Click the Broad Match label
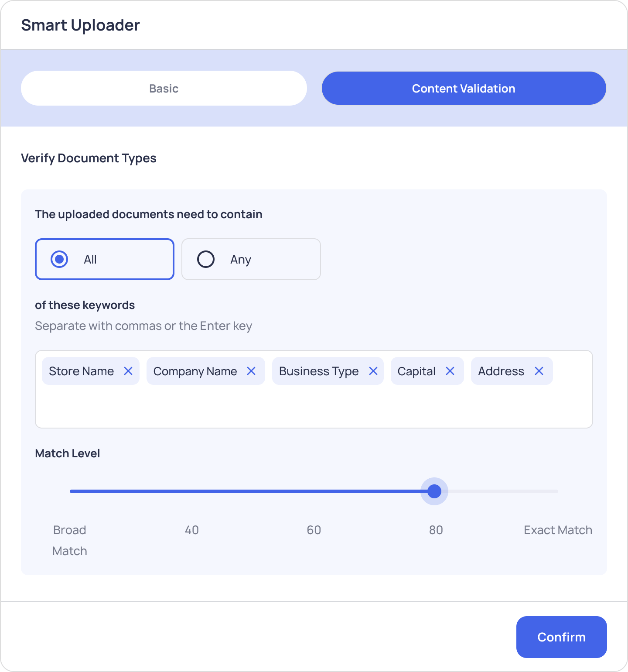The image size is (628, 672). 69,540
